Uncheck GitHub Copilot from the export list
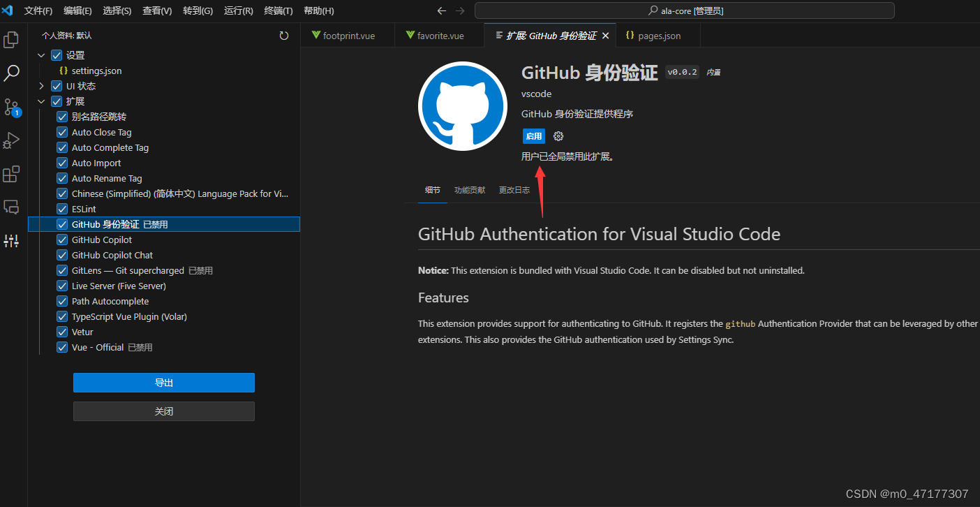980x507 pixels. pyautogui.click(x=62, y=240)
